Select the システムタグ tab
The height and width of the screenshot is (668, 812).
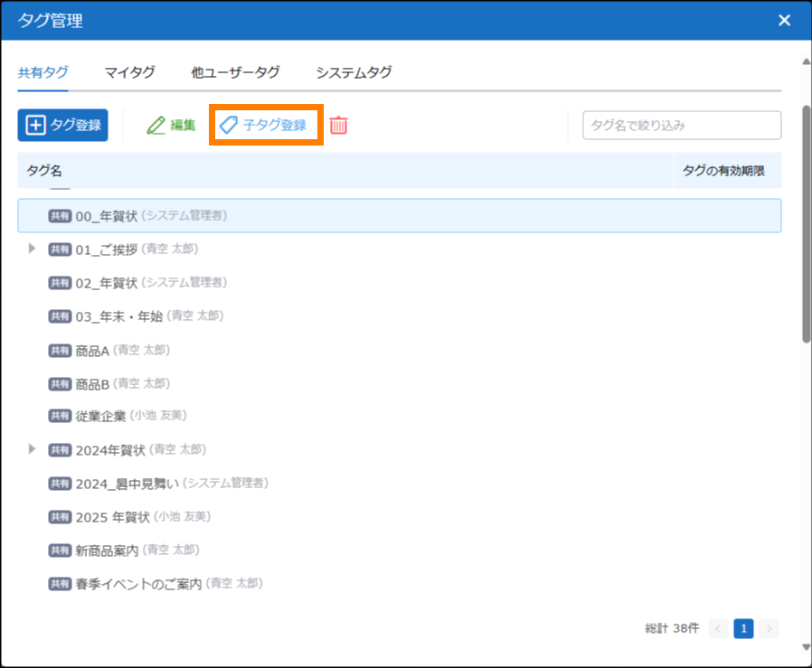point(354,73)
